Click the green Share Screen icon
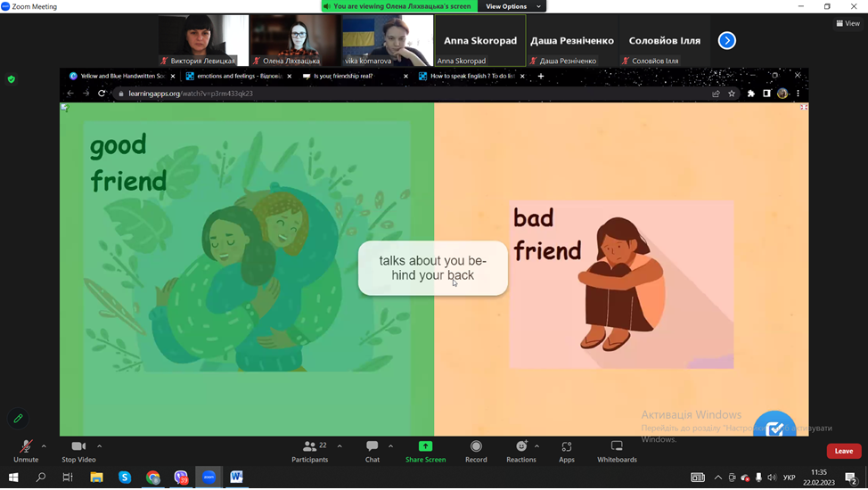Viewport: 868px width, 490px height. point(425,446)
